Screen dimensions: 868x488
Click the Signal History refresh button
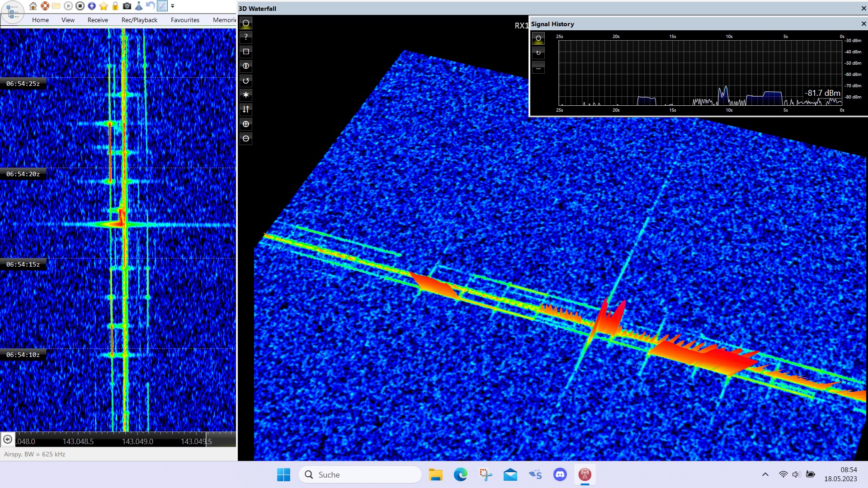pos(538,53)
